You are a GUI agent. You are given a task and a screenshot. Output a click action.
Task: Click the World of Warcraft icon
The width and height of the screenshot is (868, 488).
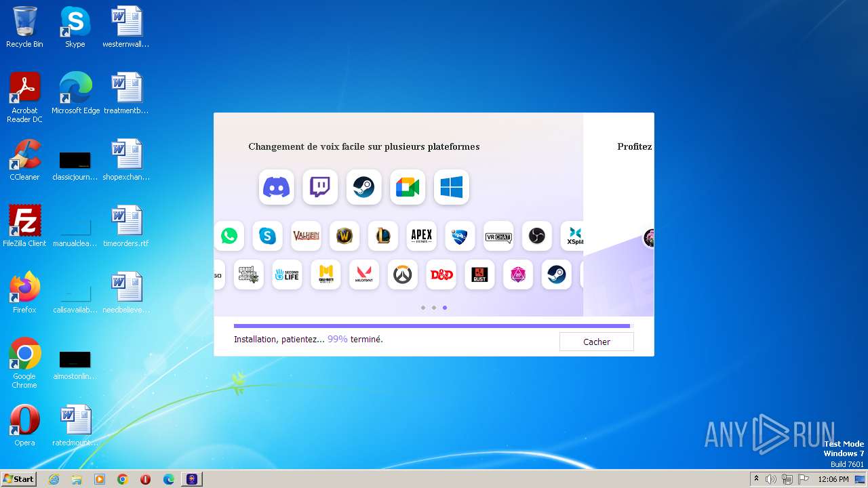pos(344,236)
